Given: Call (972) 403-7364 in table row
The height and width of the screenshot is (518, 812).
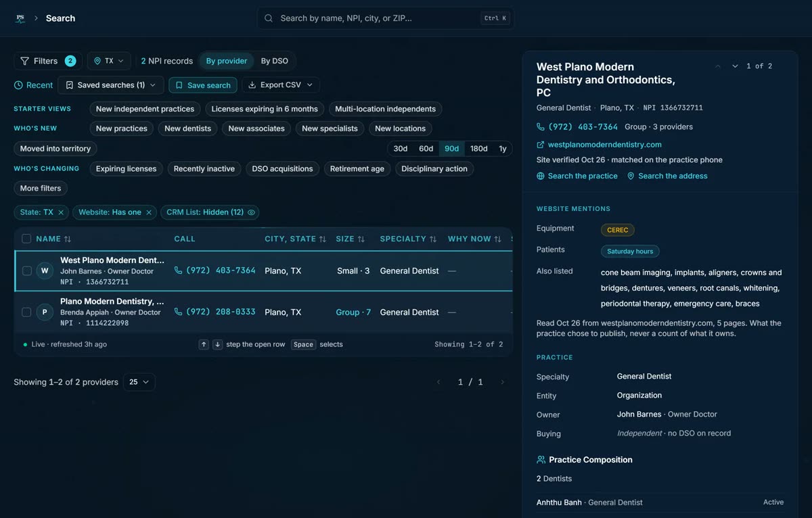Looking at the screenshot, I should pyautogui.click(x=215, y=270).
